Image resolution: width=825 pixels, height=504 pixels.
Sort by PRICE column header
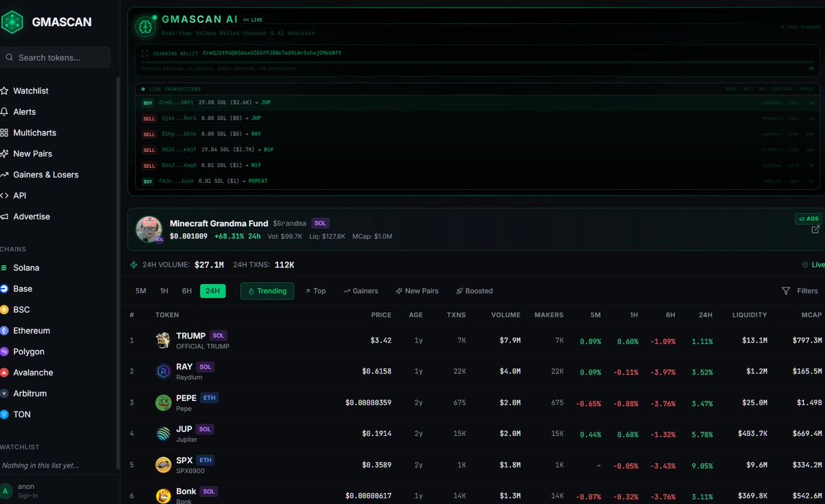381,315
